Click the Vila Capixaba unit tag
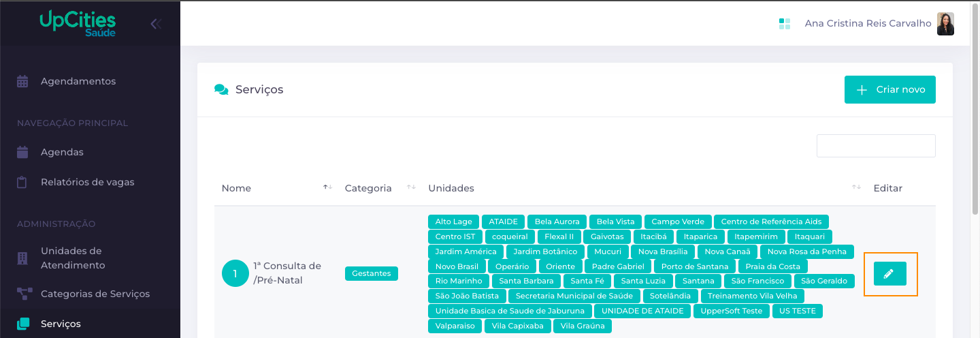 518,326
